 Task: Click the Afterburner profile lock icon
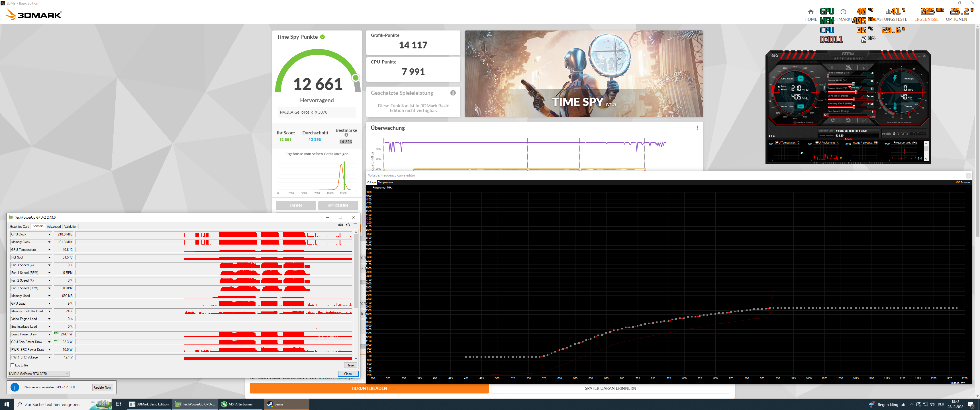coord(895,134)
